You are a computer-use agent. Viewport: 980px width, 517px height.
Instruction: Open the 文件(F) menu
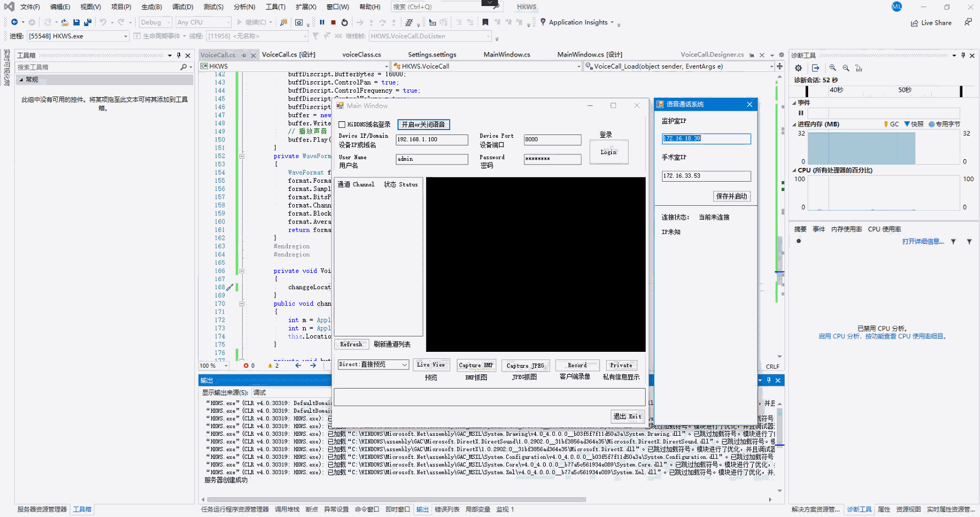[x=30, y=7]
